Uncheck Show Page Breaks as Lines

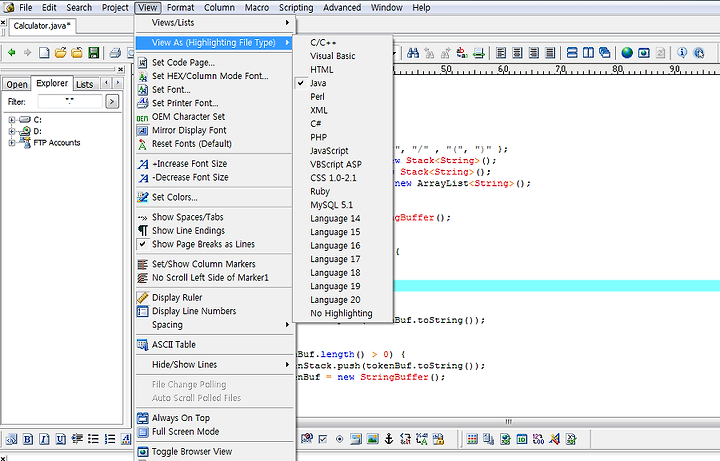(x=214, y=244)
